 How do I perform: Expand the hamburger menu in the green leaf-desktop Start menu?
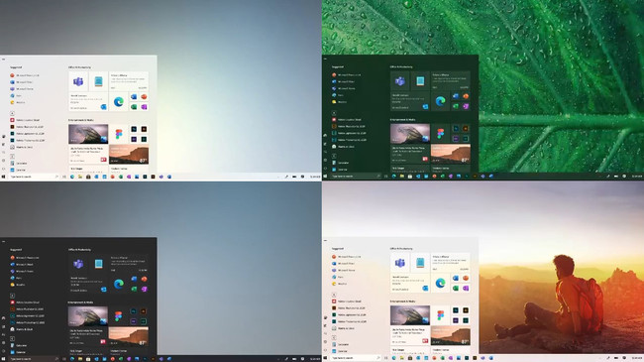pyautogui.click(x=325, y=59)
